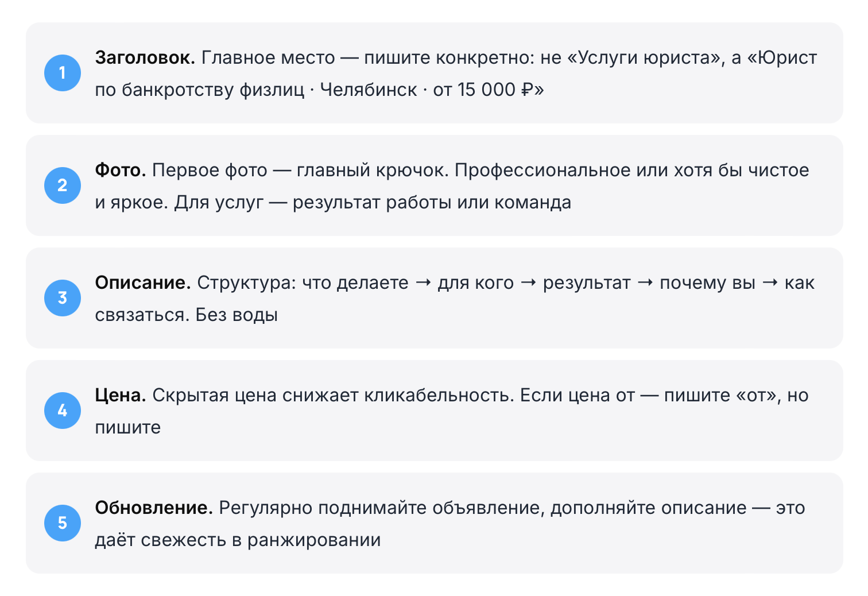
Task: Click the bold word «Описание.»
Action: point(143,282)
